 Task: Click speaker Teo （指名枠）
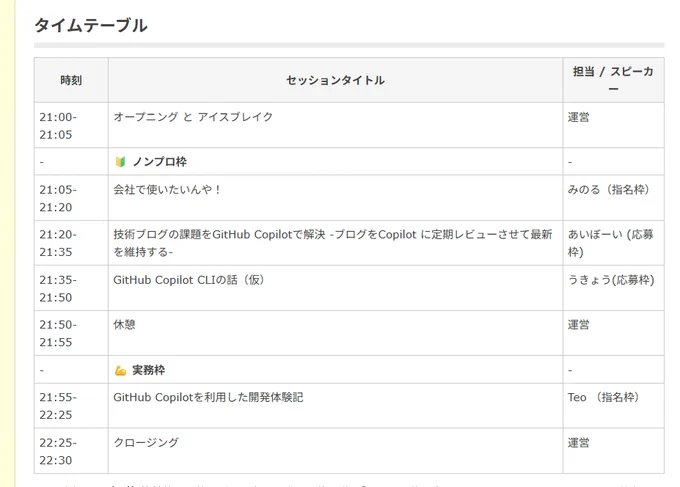604,397
